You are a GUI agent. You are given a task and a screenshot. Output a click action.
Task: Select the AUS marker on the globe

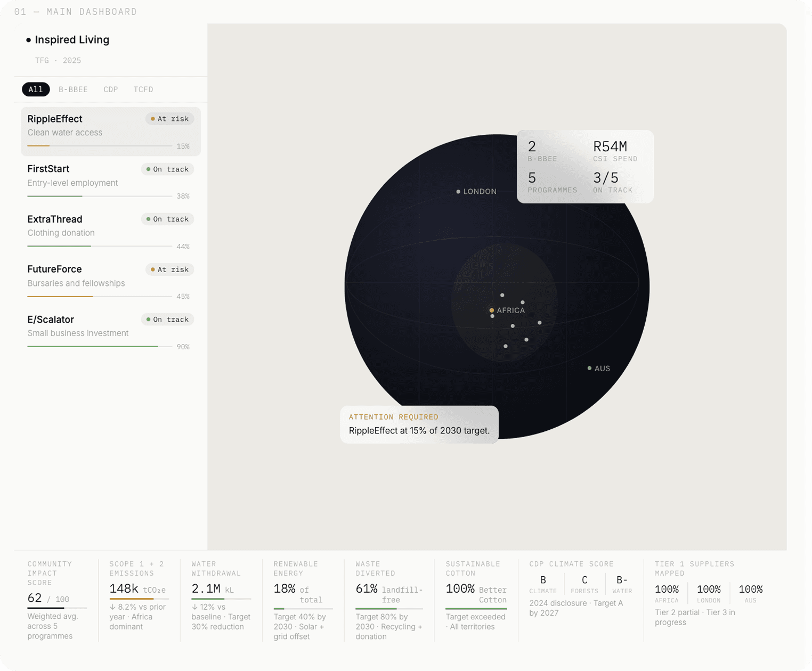(589, 369)
